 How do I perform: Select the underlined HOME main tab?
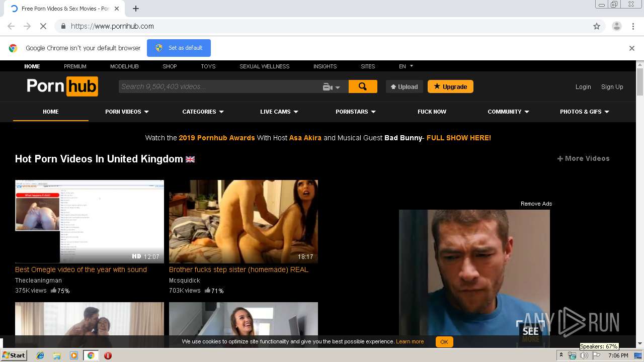[51, 112]
